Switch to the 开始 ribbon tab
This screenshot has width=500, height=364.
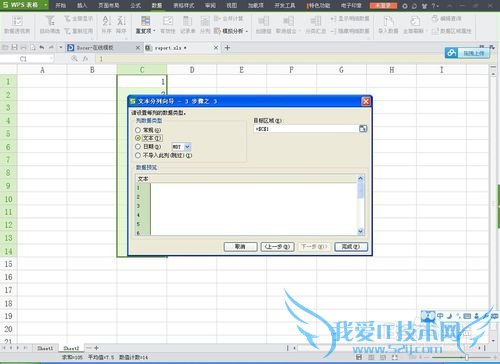(x=60, y=6)
